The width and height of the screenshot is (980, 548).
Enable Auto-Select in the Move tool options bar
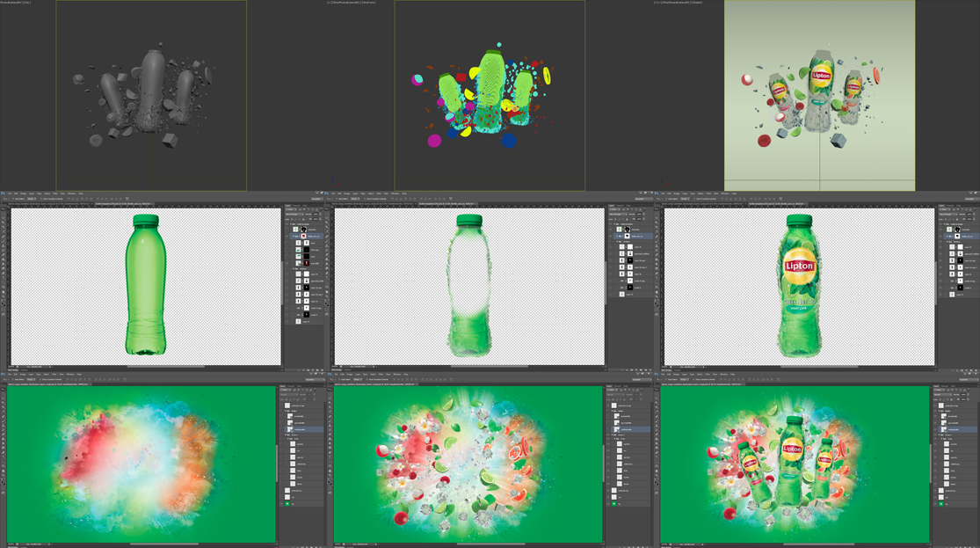tap(13, 199)
